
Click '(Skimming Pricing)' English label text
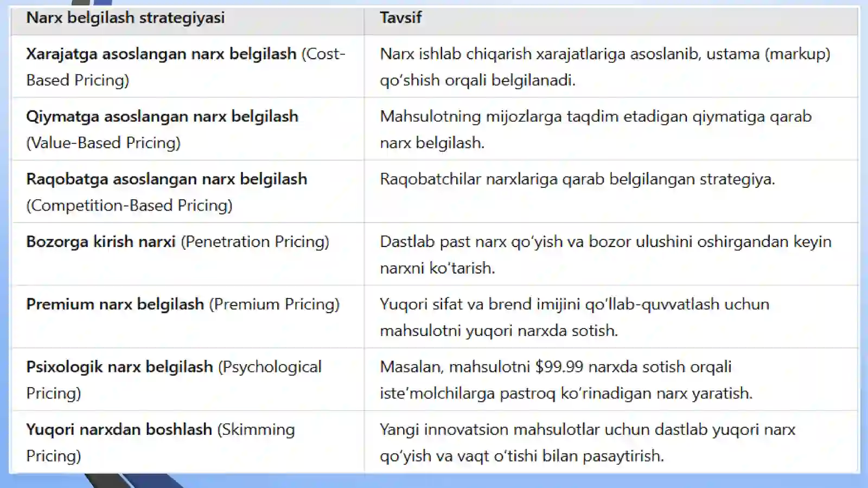pos(161,442)
